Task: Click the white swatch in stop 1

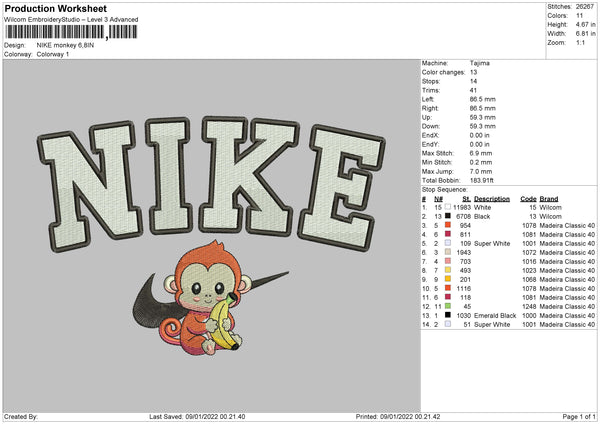Action: pyautogui.click(x=450, y=207)
